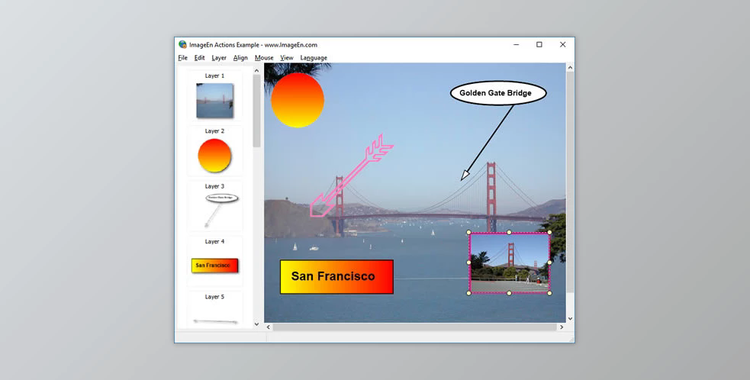Click the bottom-right corner handle of selected photo

pyautogui.click(x=550, y=293)
